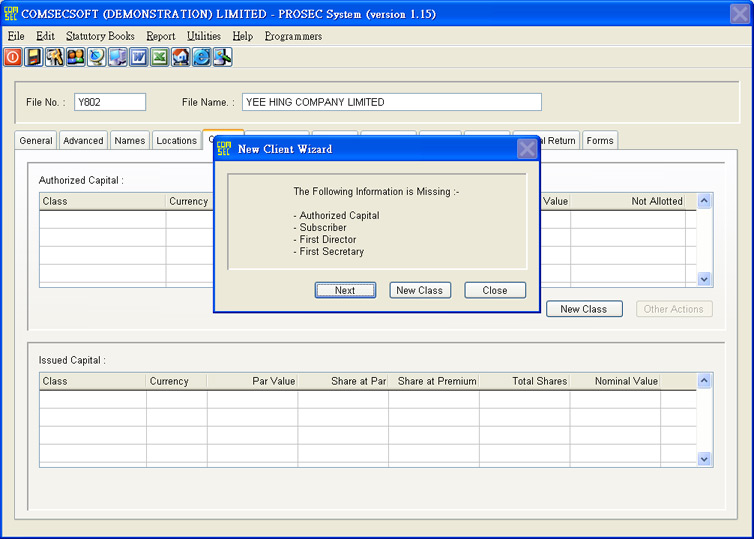
Task: Switch to the Forms tab
Action: click(x=600, y=141)
